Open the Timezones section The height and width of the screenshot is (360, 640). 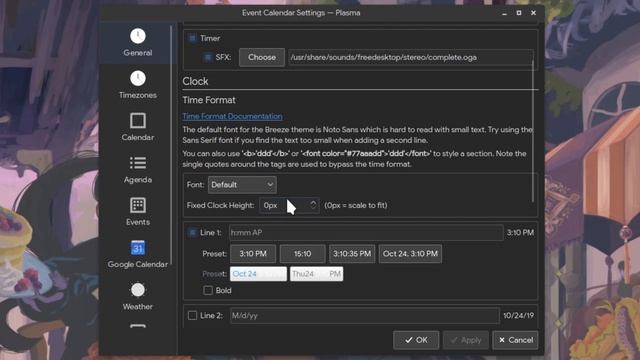138,85
